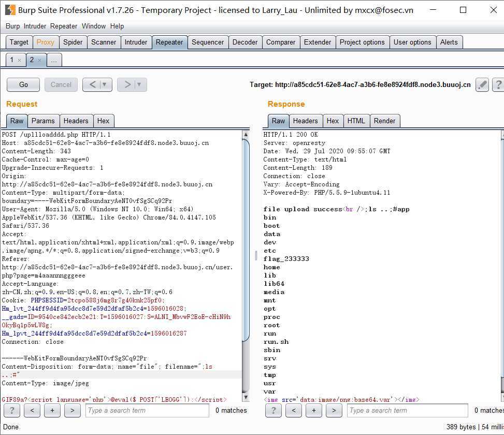504x435 pixels.
Task: Switch to the Proxy tab
Action: (x=45, y=42)
